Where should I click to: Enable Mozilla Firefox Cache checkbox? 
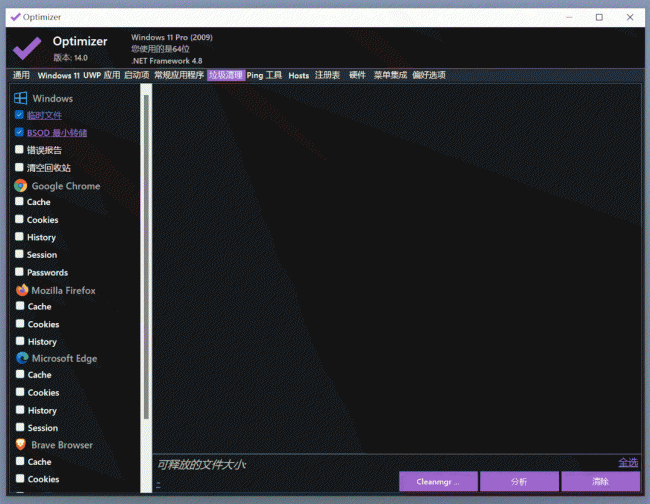(20, 306)
